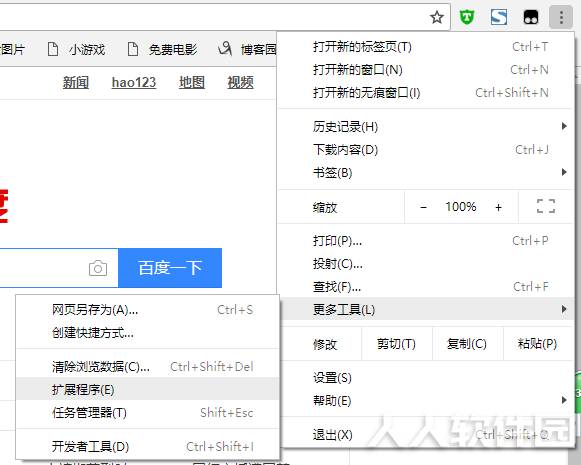Decrease zoom with the minus button
This screenshot has width=581, height=465.
pos(424,207)
